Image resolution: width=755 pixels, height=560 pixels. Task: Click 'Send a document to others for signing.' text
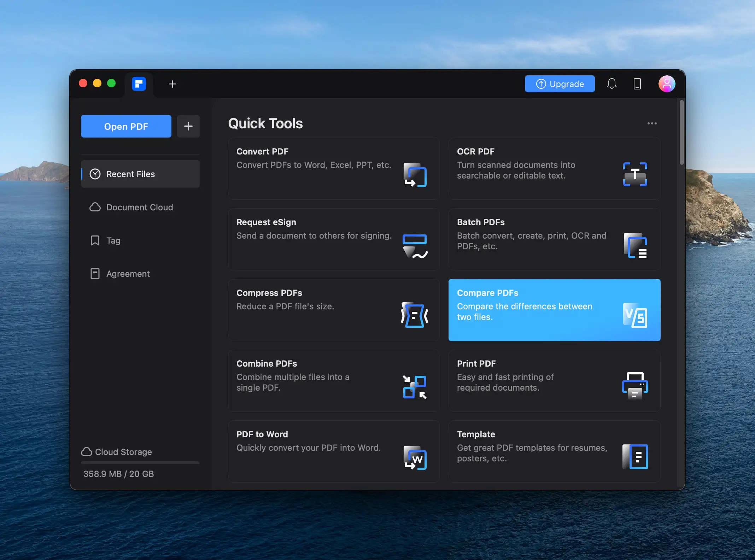(314, 236)
